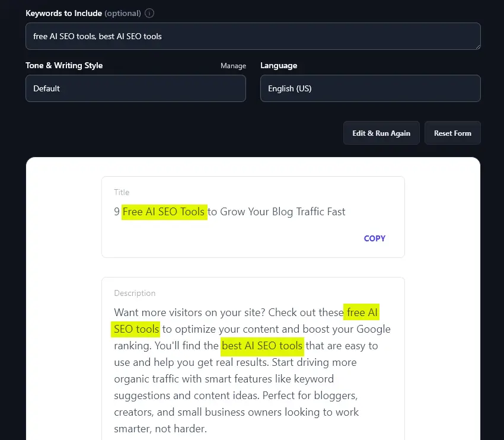Click the highlighted free AI SEO tools in description

pos(361,312)
